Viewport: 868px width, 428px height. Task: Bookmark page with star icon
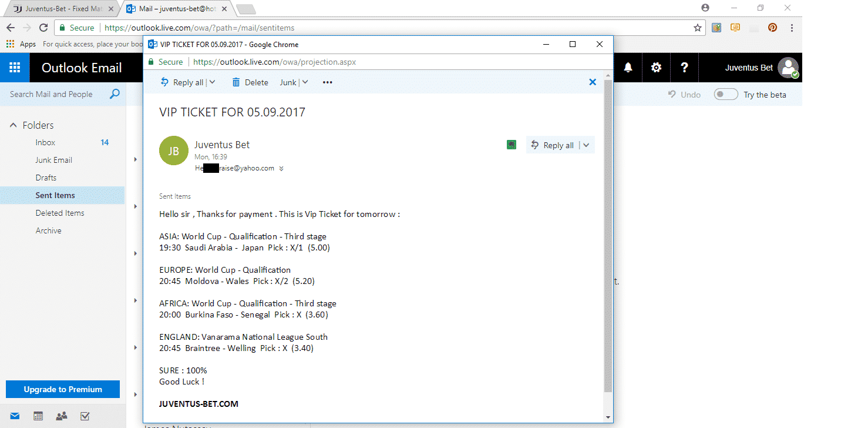(697, 28)
